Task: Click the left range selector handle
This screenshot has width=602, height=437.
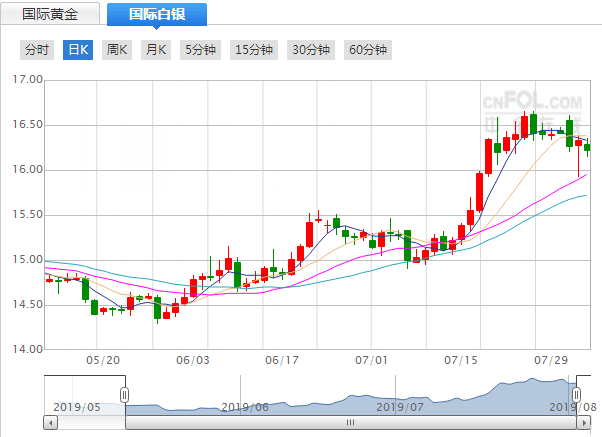Action: [124, 395]
